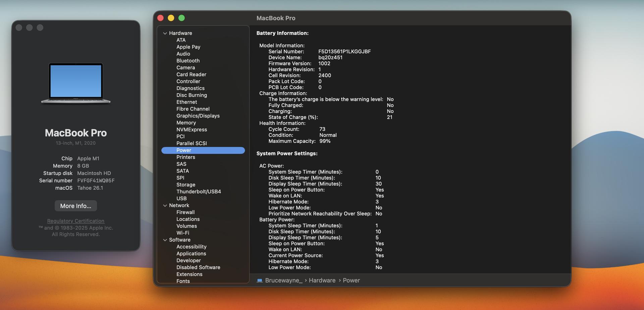
Task: Select Graphics/Displays in hardware list
Action: 198,116
